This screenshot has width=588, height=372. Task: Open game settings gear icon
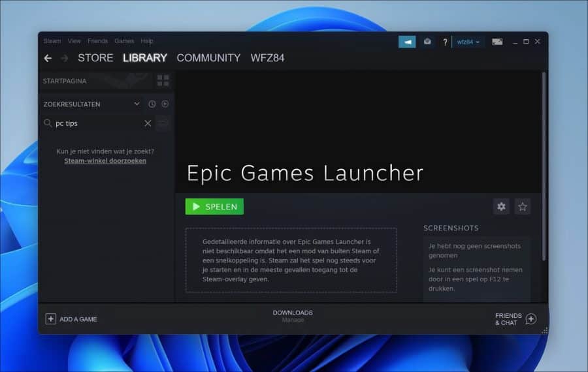[501, 206]
